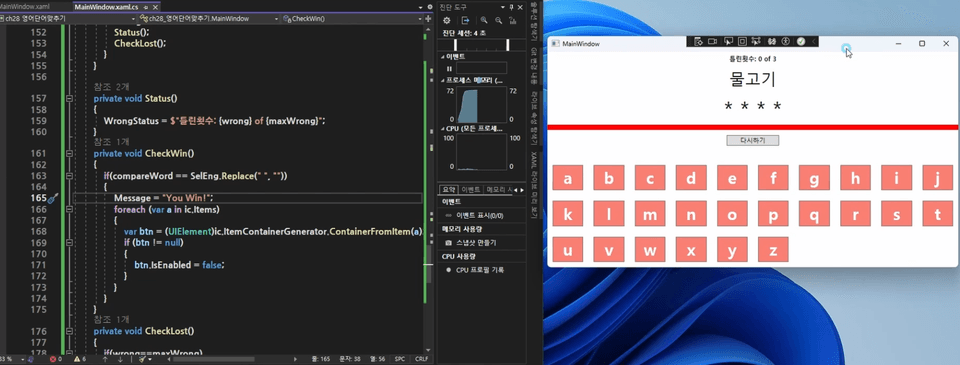Close the Diagnostic Tools panel
Image resolution: width=960 pixels, height=365 pixels.
[x=519, y=7]
